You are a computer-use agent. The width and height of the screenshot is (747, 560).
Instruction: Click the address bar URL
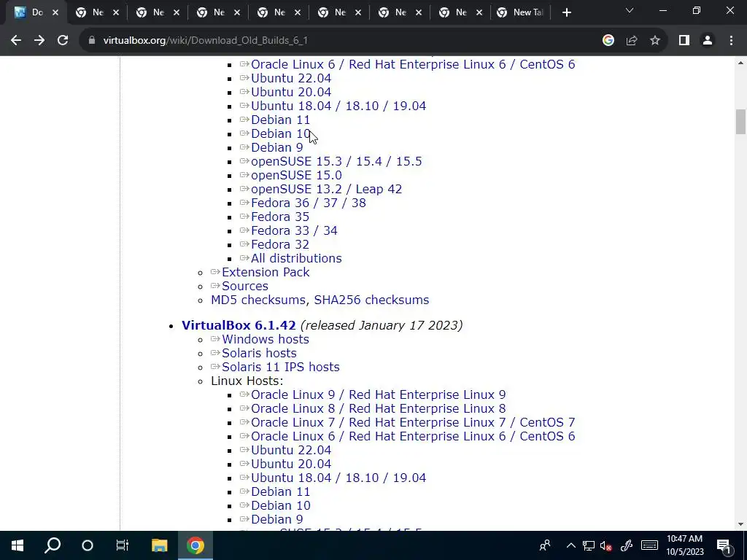205,41
